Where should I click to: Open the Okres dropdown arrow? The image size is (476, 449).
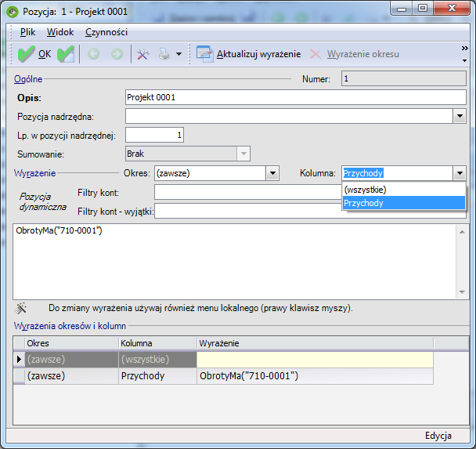272,173
